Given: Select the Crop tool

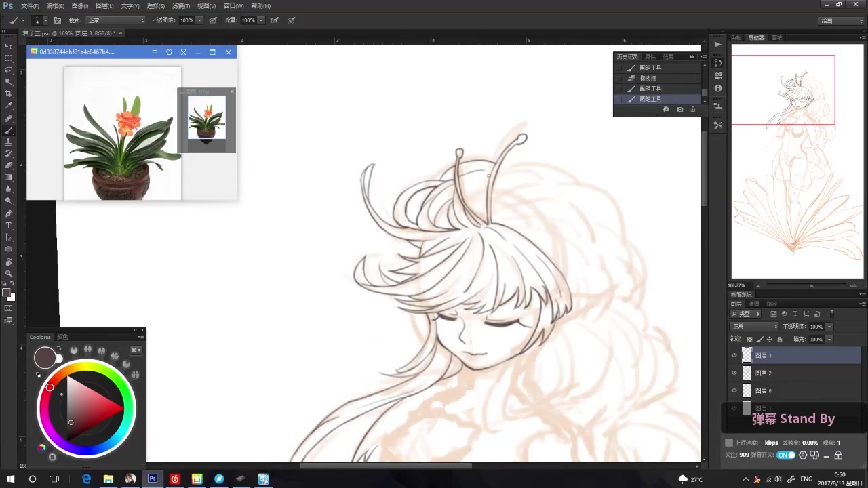Looking at the screenshot, I should tap(9, 94).
